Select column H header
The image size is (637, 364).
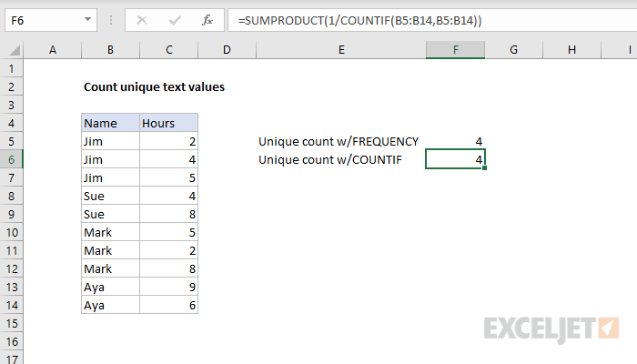coord(572,50)
